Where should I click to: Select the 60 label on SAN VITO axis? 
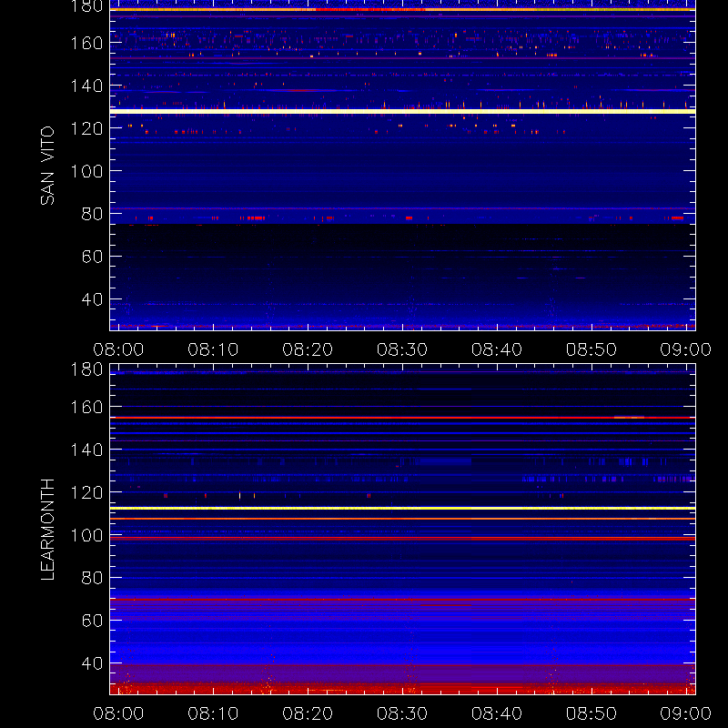(92, 257)
